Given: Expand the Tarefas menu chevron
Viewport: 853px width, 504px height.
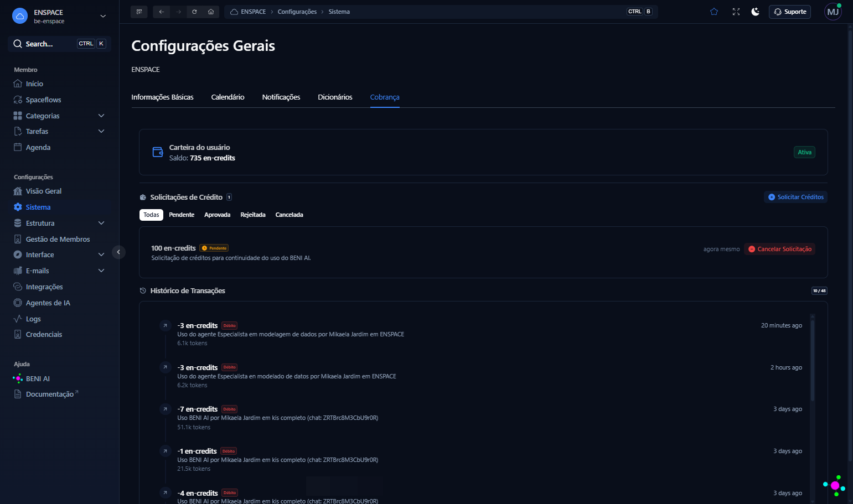Looking at the screenshot, I should (101, 131).
